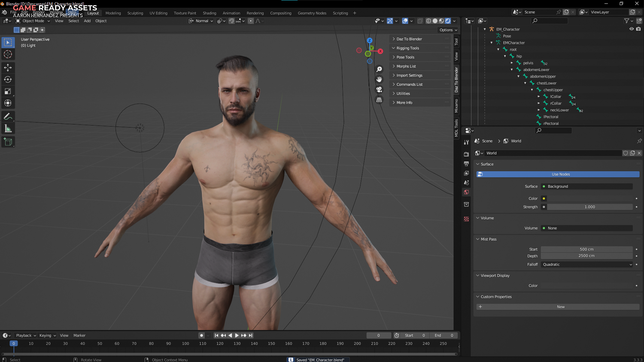
Task: Click the Use Nodes button
Action: (558, 174)
